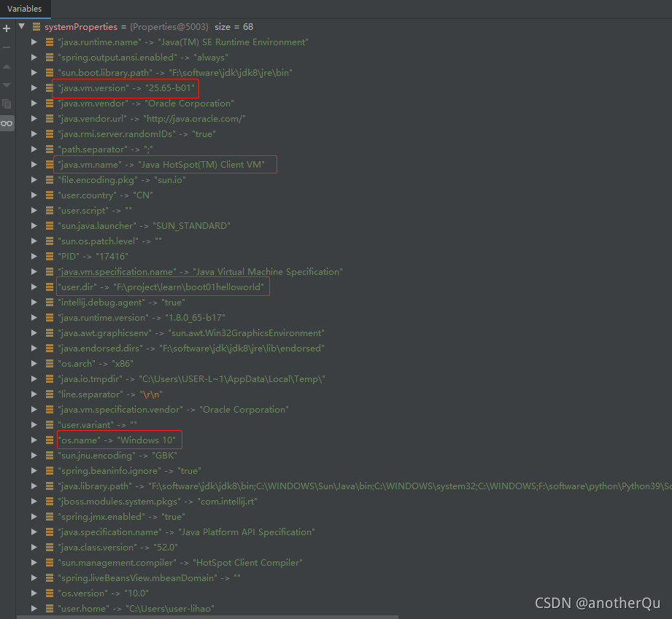Screen dimensions: 672x619
Task: Click the move watch up arrow icon
Action: point(7,66)
